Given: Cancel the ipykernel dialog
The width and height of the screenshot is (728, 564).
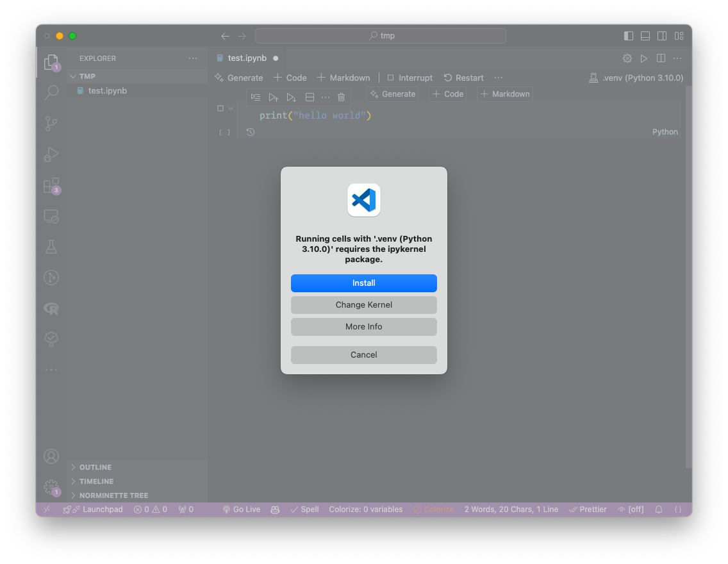Looking at the screenshot, I should click(363, 354).
